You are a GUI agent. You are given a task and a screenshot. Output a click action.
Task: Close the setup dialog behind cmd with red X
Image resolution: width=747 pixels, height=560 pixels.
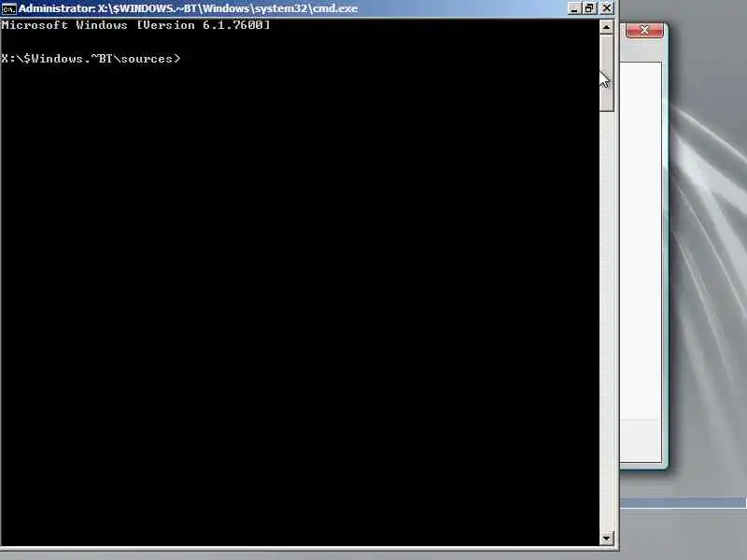click(644, 31)
